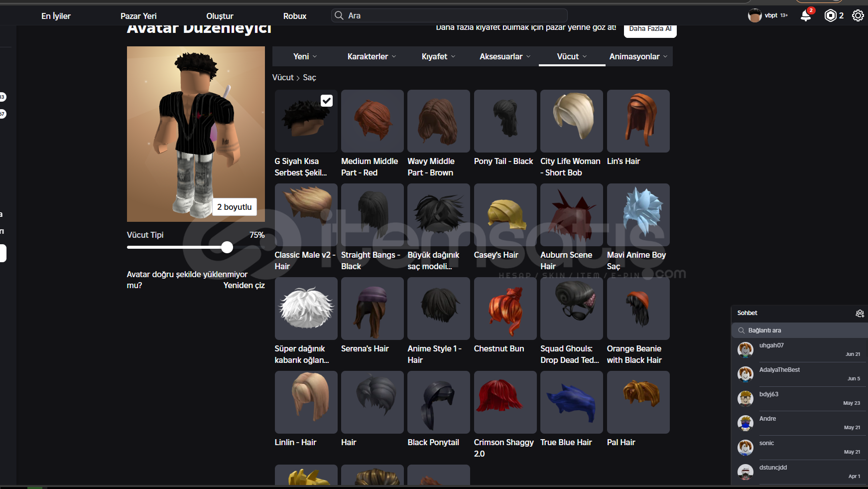
Task: Click the Bağlantı ara chat search field
Action: 799,330
